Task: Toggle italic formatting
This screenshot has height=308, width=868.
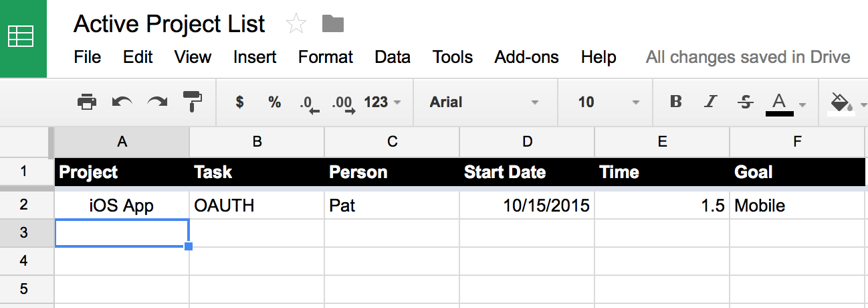Action: click(710, 102)
